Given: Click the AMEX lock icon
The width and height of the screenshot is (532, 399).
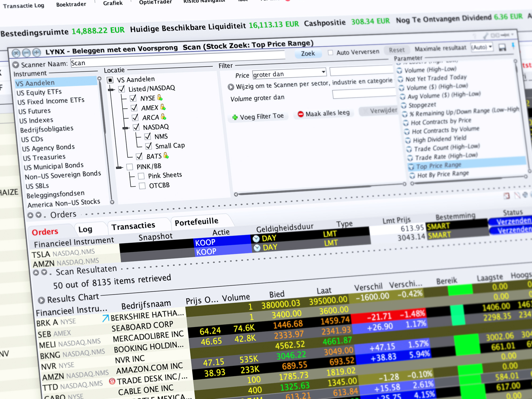Looking at the screenshot, I should 163,107.
